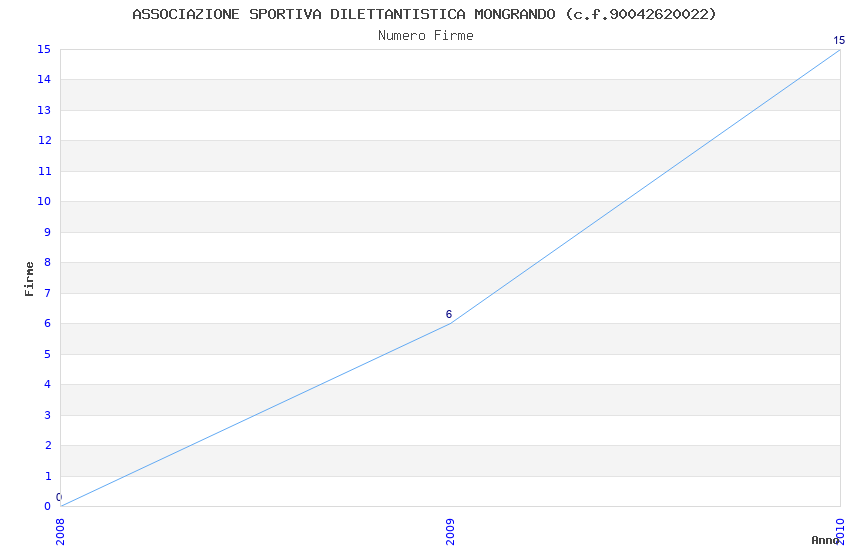Viewport: 850px width, 550px height.
Task: Click the y-axis tick label 11
Action: click(44, 171)
